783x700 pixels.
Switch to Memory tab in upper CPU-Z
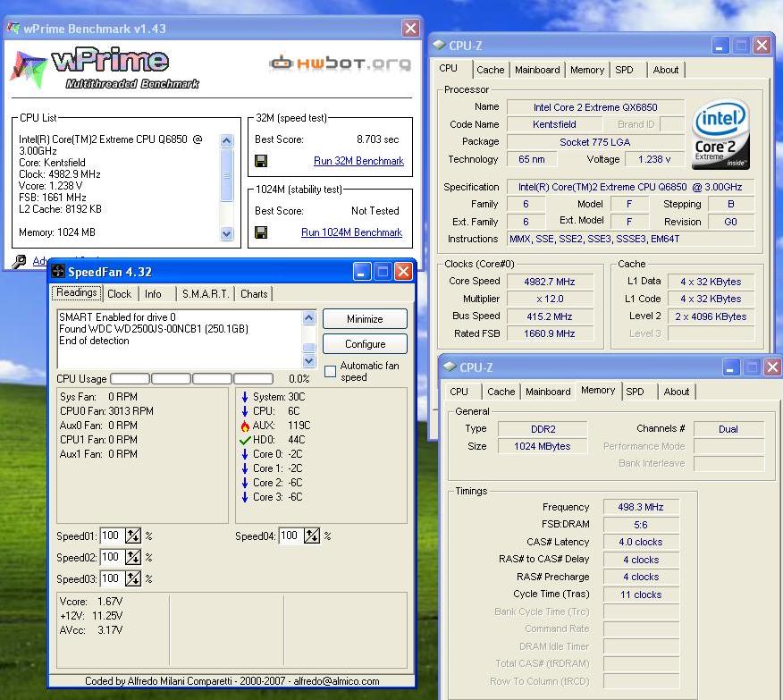click(x=587, y=70)
